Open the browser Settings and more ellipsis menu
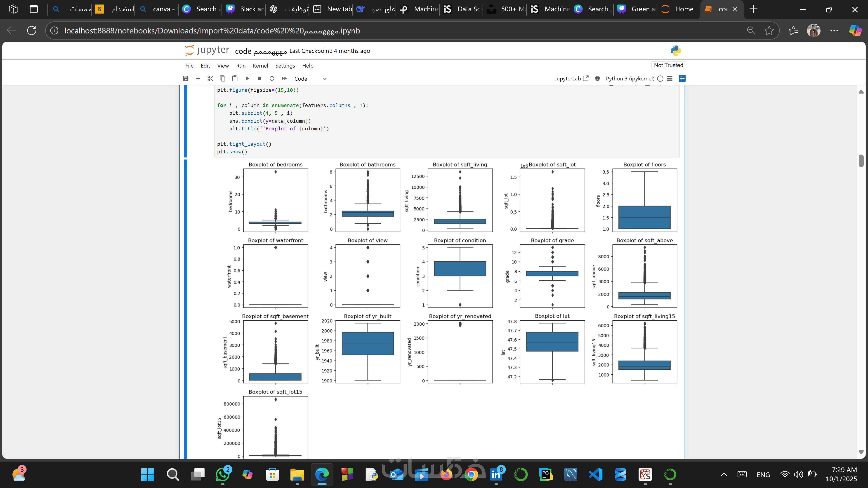Screen dimensions: 868x488 [x=834, y=31]
